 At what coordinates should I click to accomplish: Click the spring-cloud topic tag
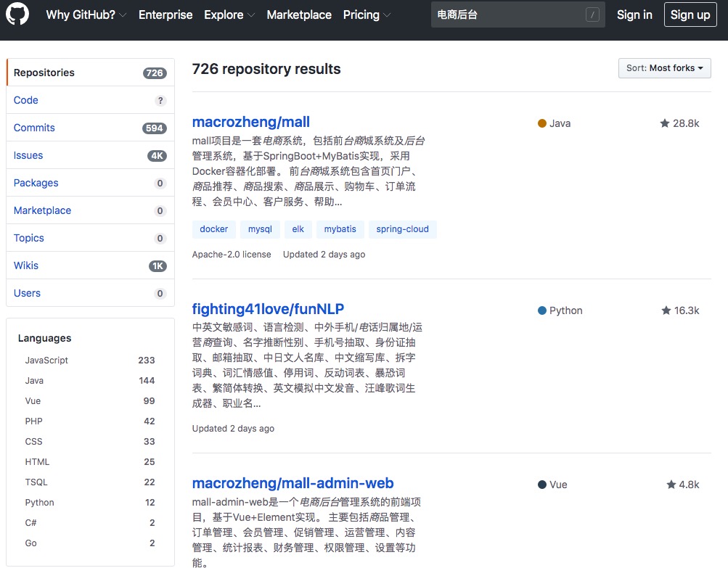(x=402, y=229)
